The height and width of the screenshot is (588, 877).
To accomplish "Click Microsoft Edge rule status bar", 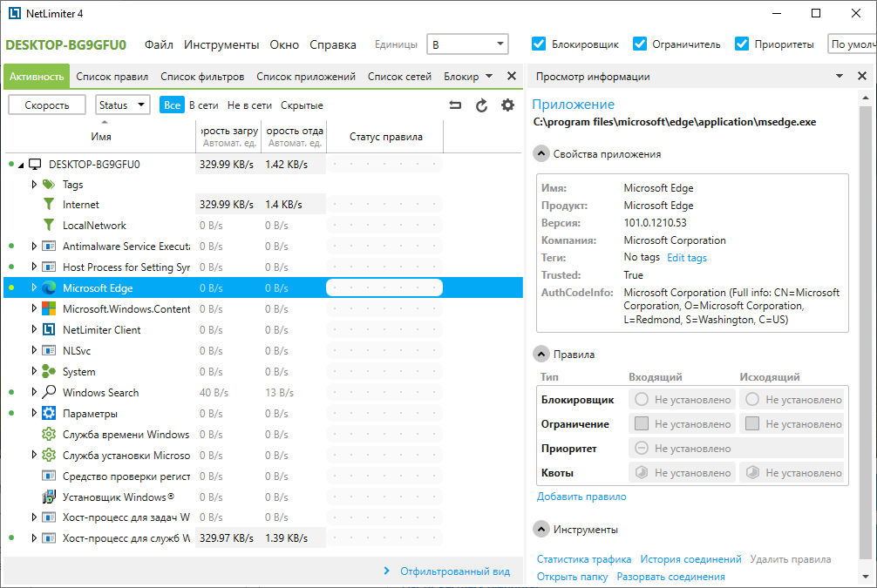I will [384, 287].
